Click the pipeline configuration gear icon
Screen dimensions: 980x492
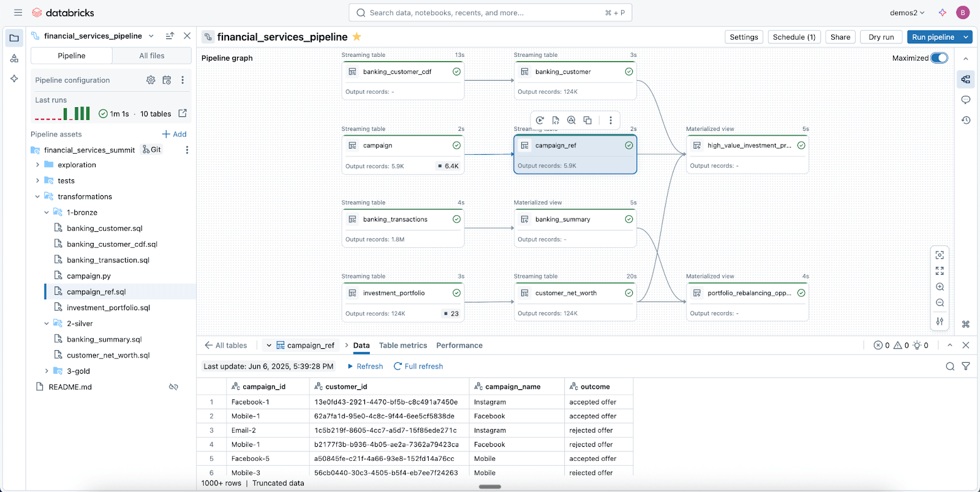151,80
